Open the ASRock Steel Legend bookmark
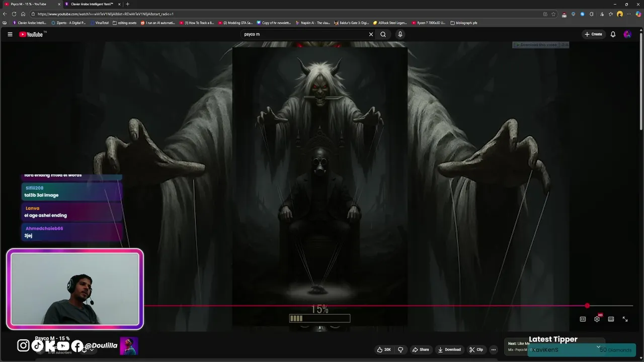644x362 pixels. tap(390, 23)
